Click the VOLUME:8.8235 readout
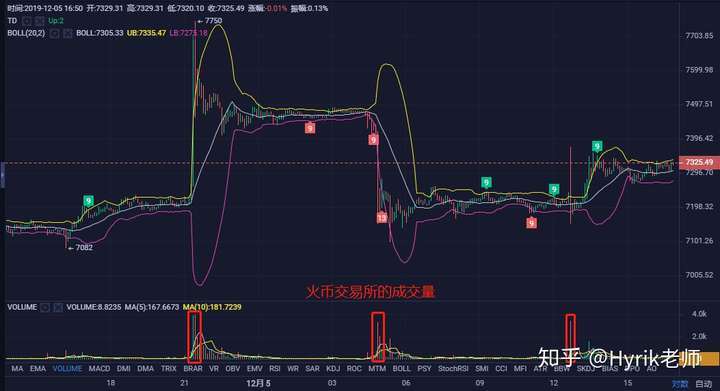 94,307
